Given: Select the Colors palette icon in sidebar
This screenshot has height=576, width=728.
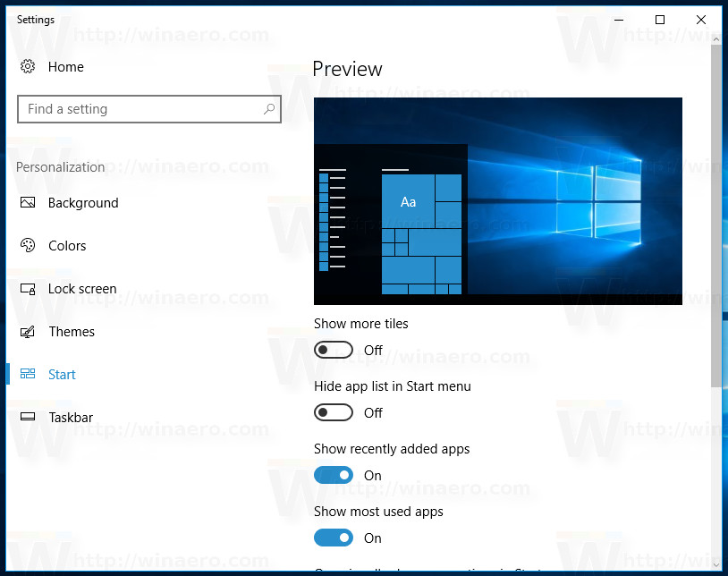Looking at the screenshot, I should tap(27, 245).
